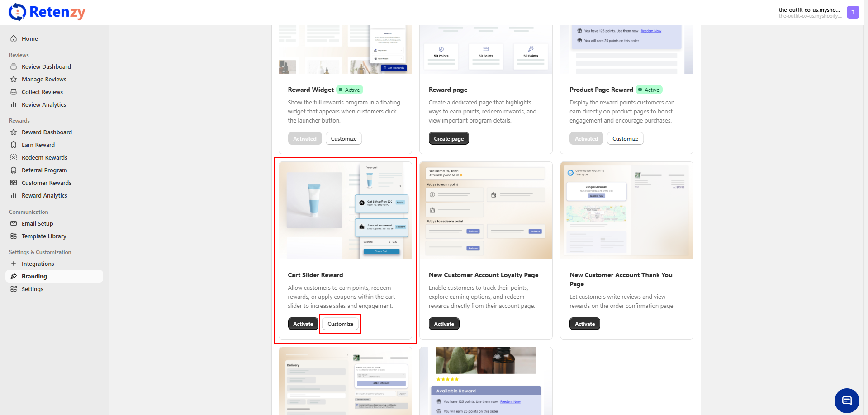
Task: Click the Email Setup envelope icon
Action: 14,223
